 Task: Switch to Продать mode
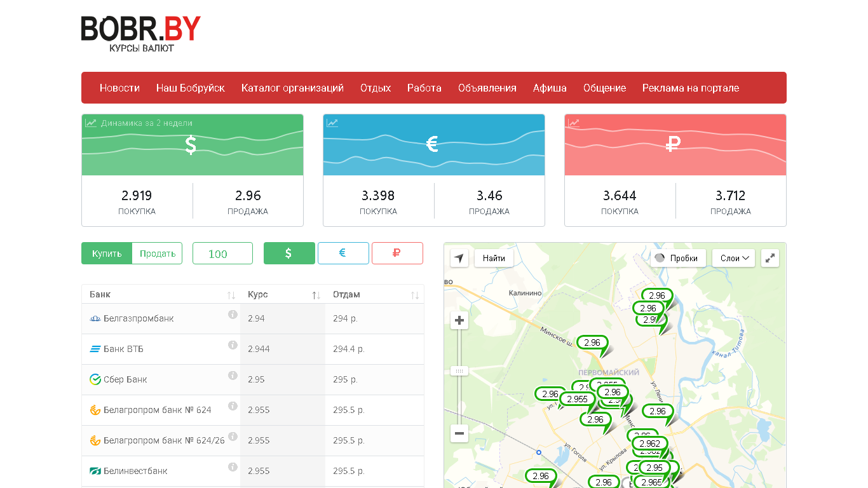click(158, 253)
